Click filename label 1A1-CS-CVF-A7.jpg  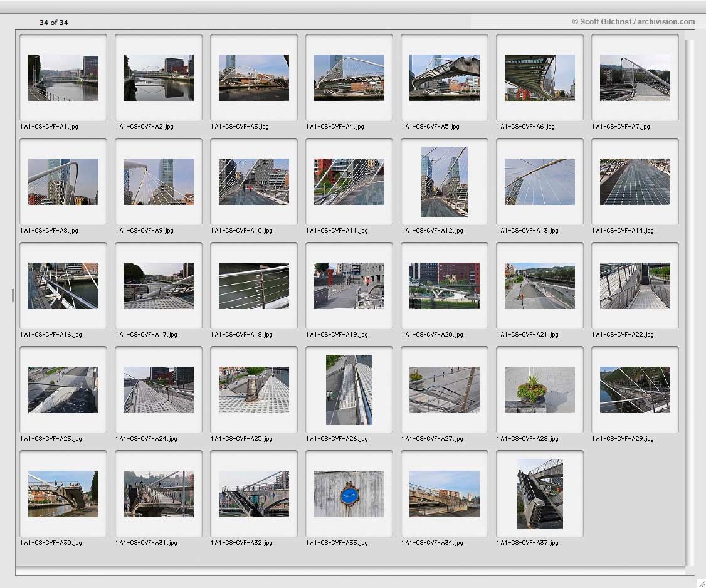[x=621, y=127]
